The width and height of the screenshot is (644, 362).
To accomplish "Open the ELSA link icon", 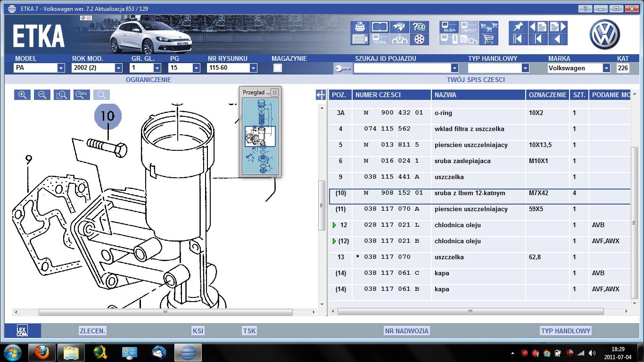I will tap(449, 27).
